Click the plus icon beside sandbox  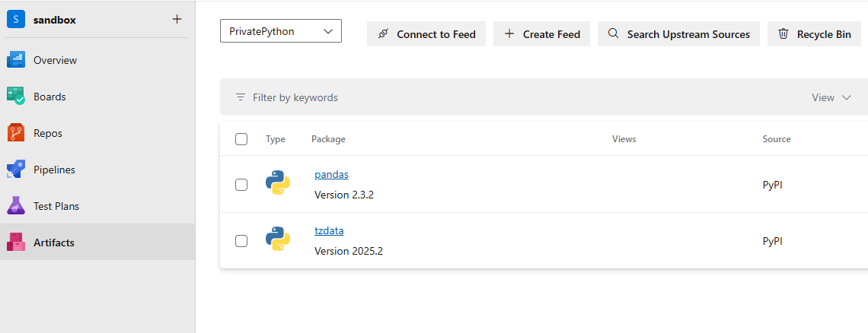pos(177,19)
